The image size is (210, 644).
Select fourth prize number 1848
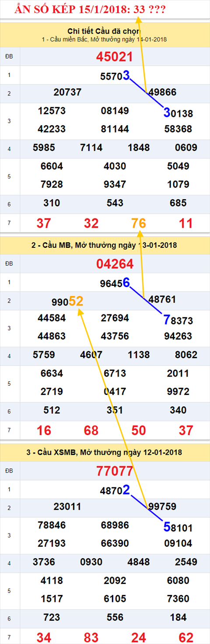click(x=139, y=148)
